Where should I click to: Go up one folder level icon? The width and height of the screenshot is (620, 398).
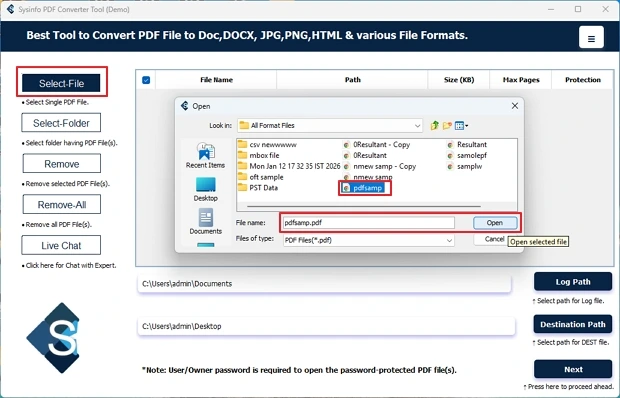(435, 126)
